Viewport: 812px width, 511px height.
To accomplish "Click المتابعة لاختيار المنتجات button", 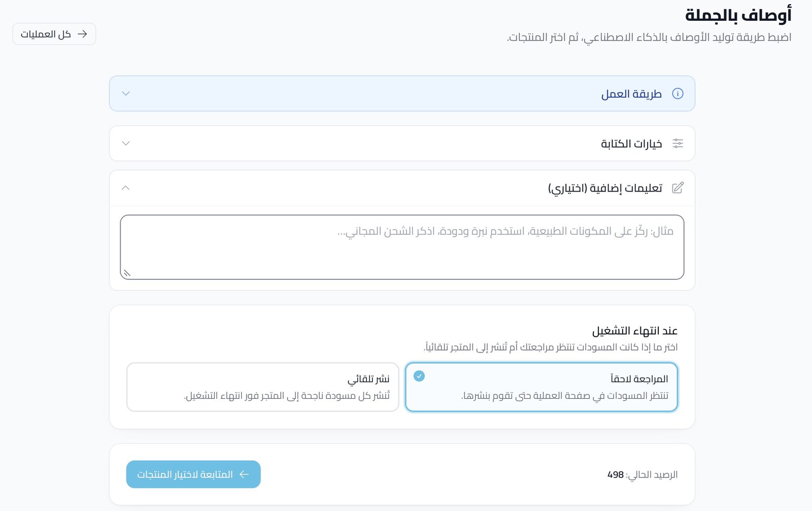I will coord(193,474).
